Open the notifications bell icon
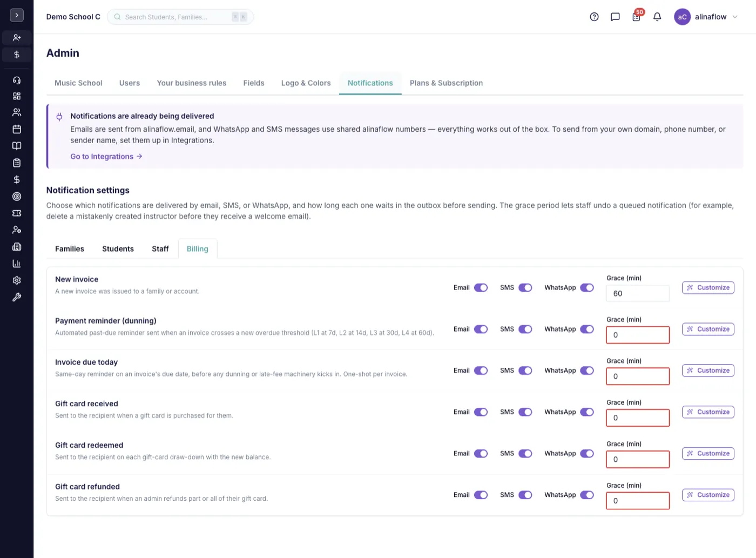The width and height of the screenshot is (756, 558). pos(657,17)
